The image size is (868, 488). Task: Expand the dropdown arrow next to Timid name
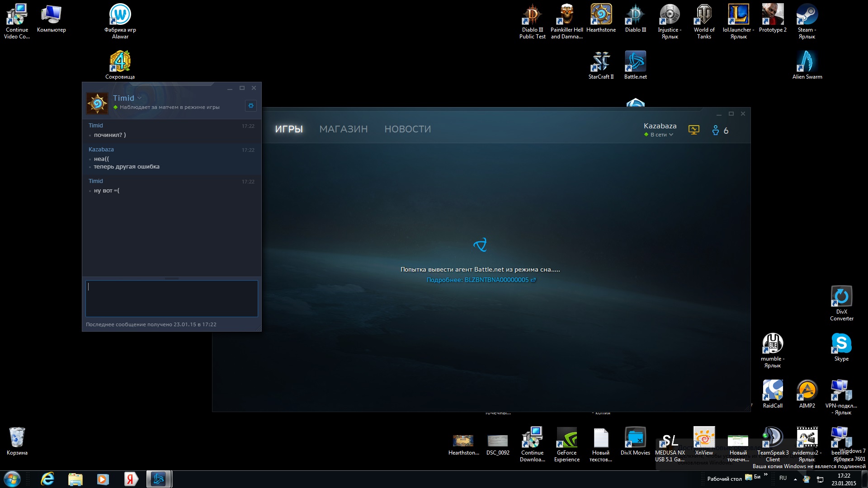(140, 98)
